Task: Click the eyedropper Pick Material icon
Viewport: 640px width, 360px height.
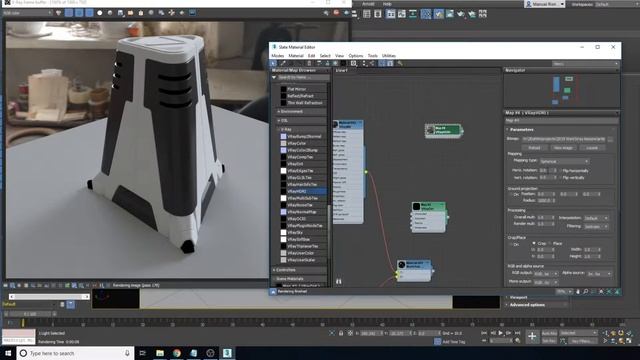Action: click(283, 63)
